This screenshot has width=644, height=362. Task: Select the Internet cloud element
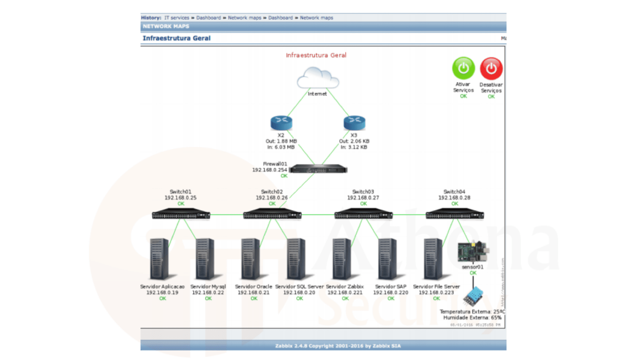point(318,79)
